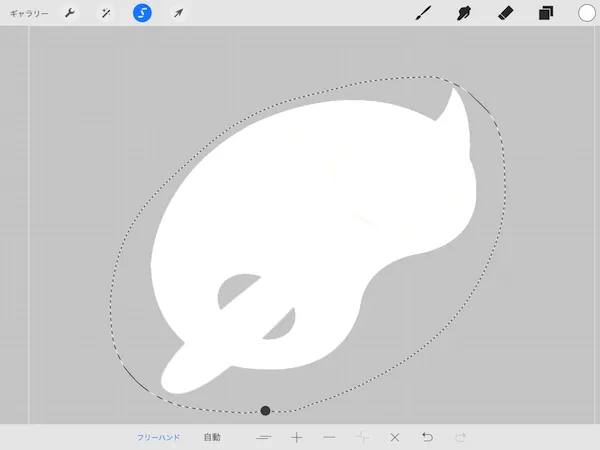Return to ギャラリー gallery
The height and width of the screenshot is (450, 600).
click(29, 14)
